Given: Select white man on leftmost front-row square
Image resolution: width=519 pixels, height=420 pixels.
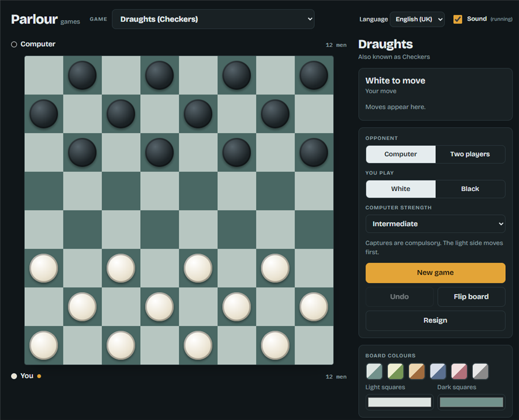Looking at the screenshot, I should 44,268.
